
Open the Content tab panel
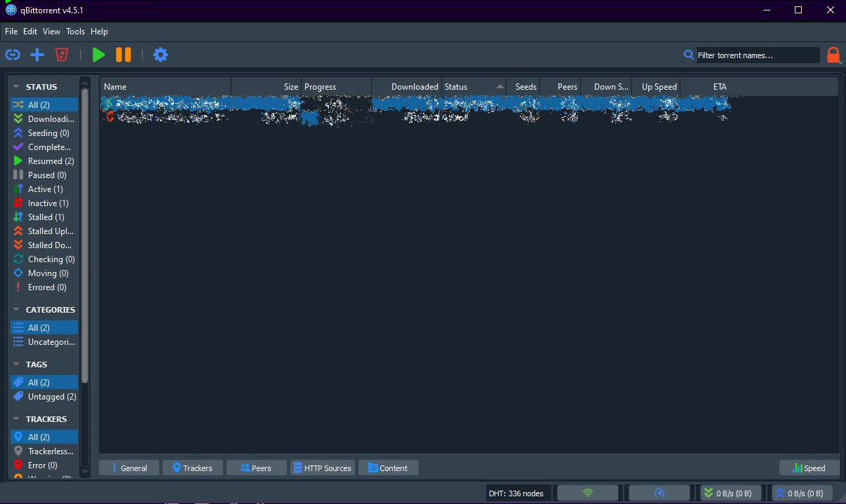(x=388, y=468)
